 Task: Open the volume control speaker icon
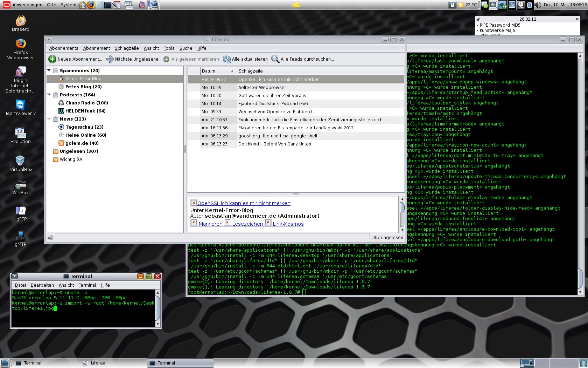pos(538,5)
